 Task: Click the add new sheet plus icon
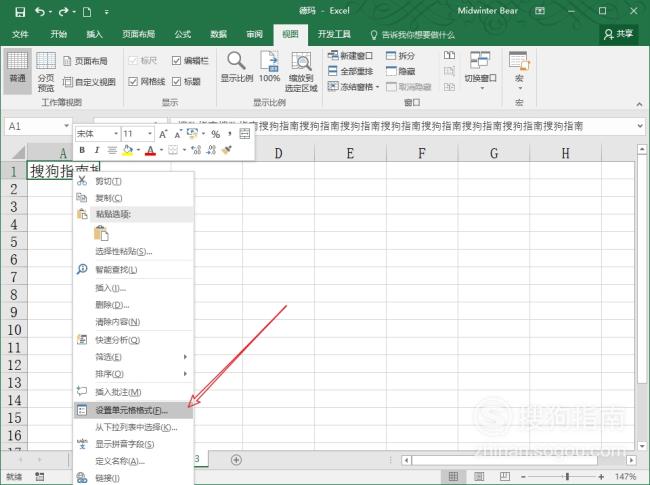pos(236,460)
